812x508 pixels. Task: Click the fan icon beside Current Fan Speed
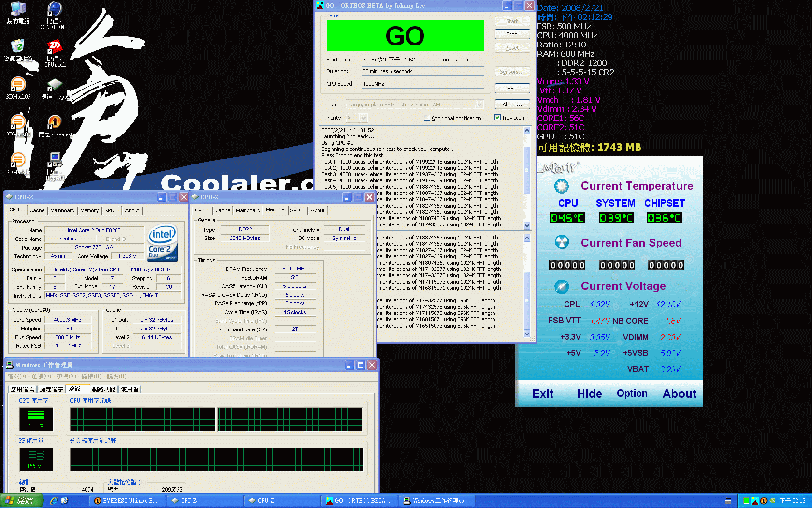[x=561, y=242]
